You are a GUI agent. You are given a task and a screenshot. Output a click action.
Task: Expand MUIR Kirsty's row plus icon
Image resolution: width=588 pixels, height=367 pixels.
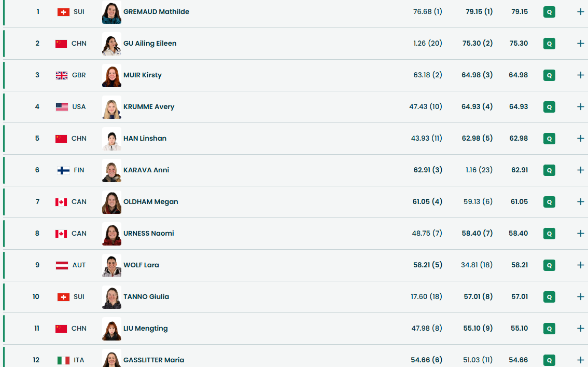[x=580, y=75]
